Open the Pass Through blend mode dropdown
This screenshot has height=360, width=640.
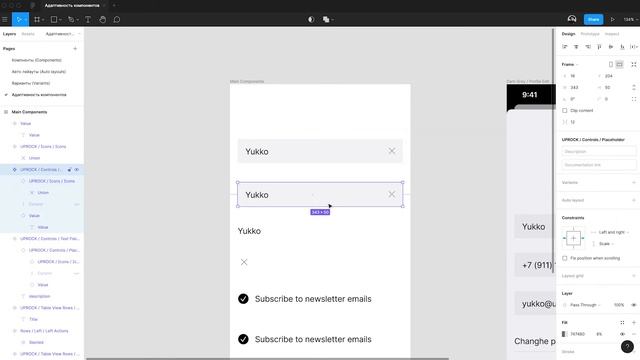pyautogui.click(x=585, y=305)
